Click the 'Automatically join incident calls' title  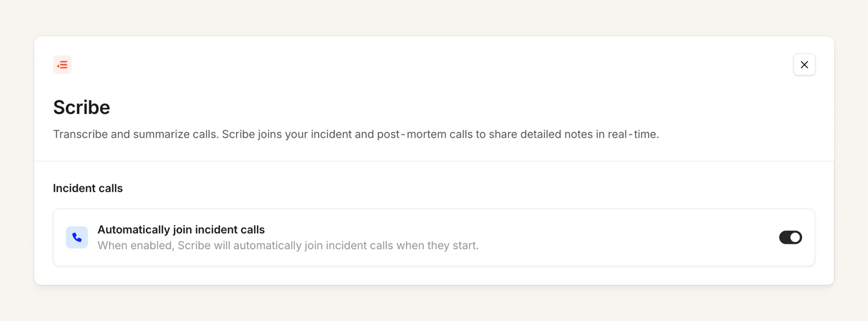(181, 230)
